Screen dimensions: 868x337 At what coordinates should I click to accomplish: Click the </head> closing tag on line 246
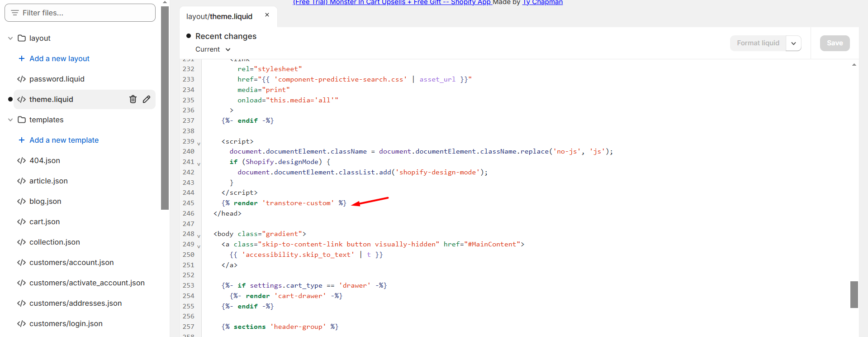click(228, 213)
